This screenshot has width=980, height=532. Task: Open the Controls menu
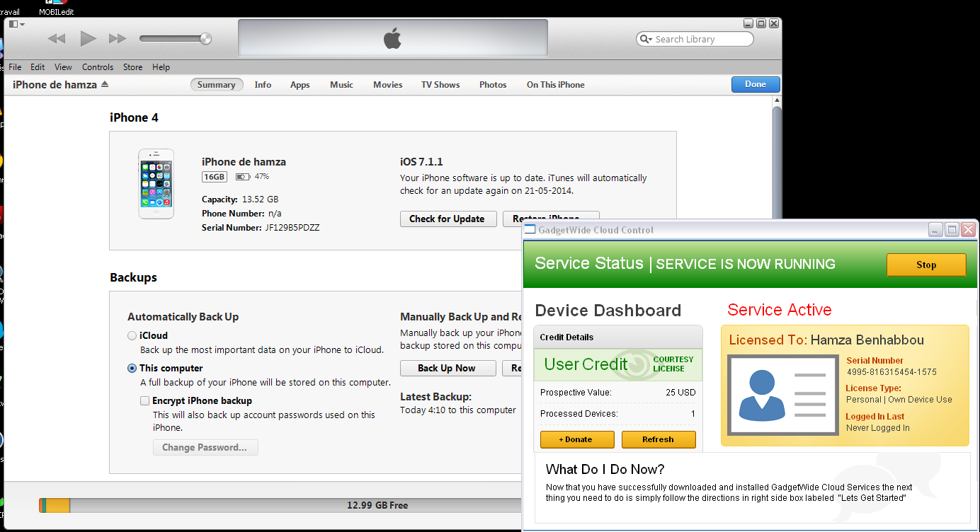[x=98, y=67]
